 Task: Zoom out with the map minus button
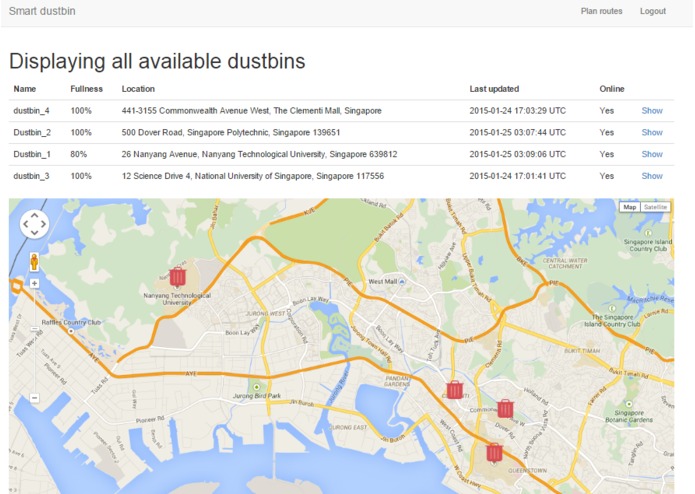(34, 397)
